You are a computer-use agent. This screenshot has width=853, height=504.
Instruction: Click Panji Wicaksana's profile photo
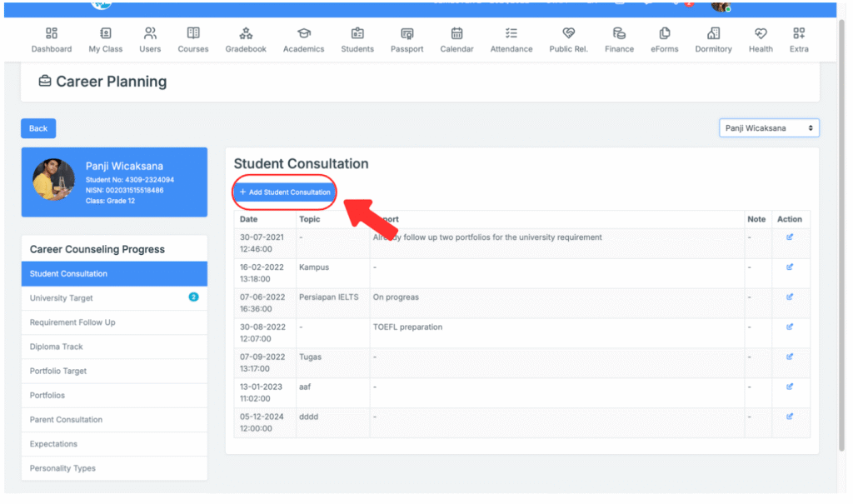pyautogui.click(x=53, y=179)
